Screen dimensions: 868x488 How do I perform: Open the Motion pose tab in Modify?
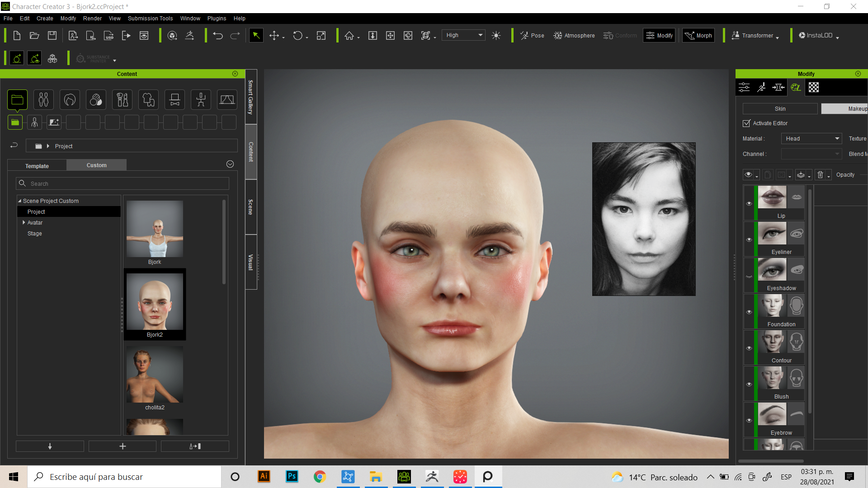point(761,88)
